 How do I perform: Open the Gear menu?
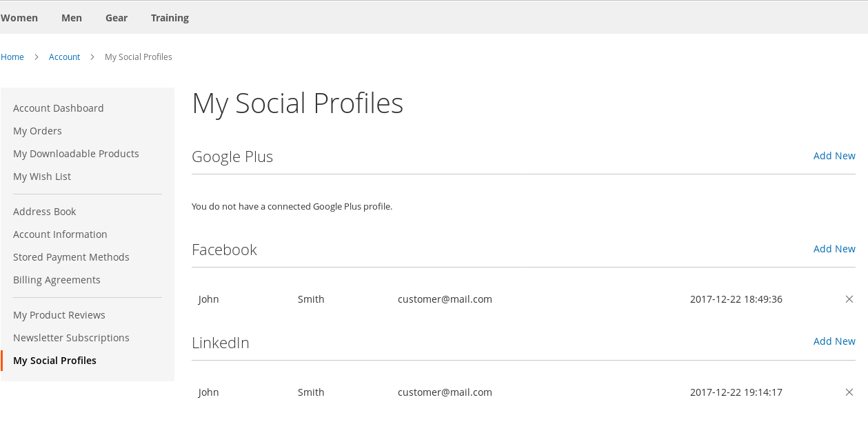click(x=117, y=18)
